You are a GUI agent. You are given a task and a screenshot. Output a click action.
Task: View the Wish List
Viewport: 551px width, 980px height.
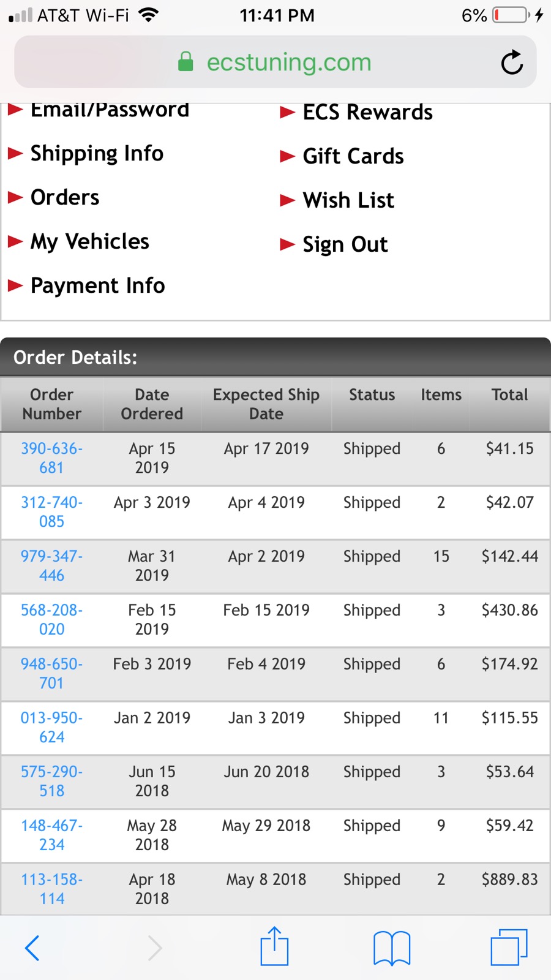pos(348,201)
